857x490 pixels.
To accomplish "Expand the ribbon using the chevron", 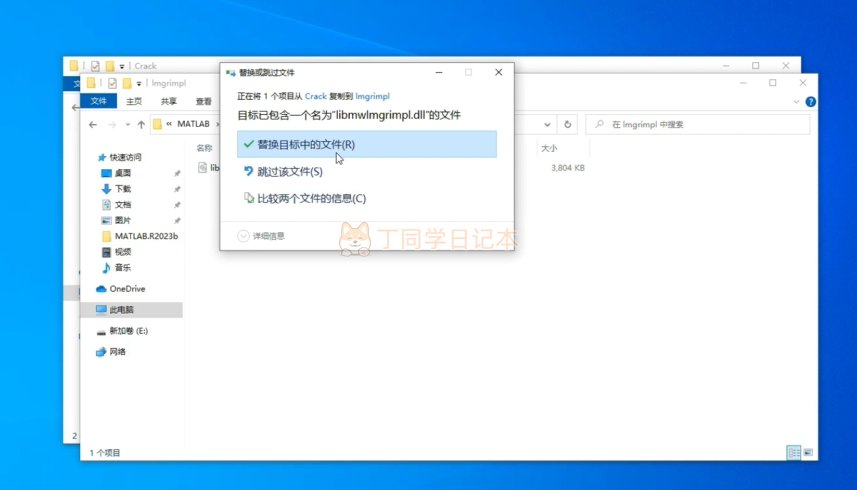I will pos(796,102).
